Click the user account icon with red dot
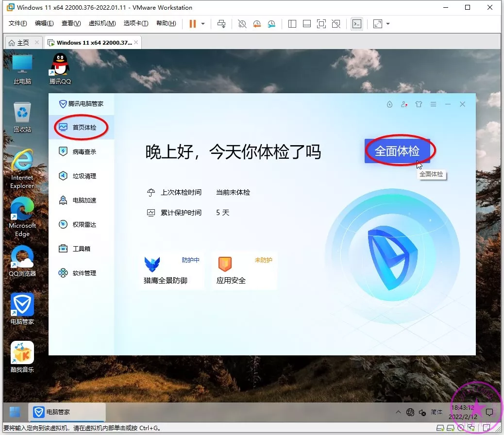Viewport: 504px width, 435px height. 404,104
